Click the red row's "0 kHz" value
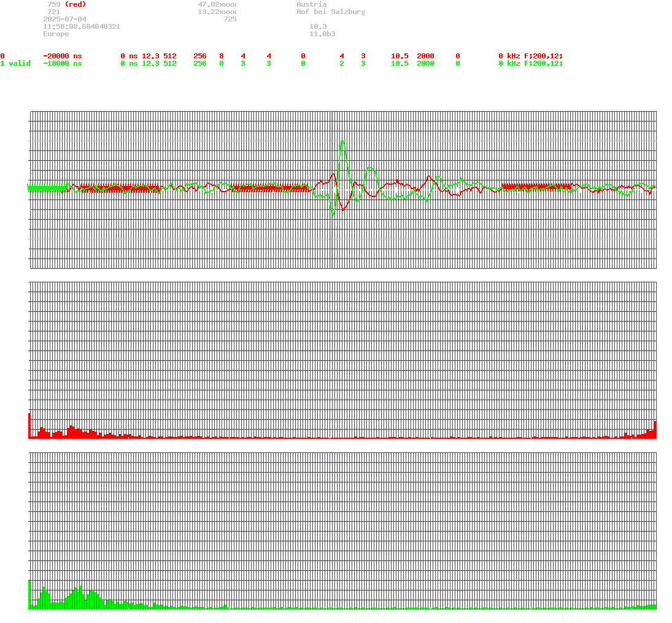Screen dimensions: 672x623 [509, 56]
